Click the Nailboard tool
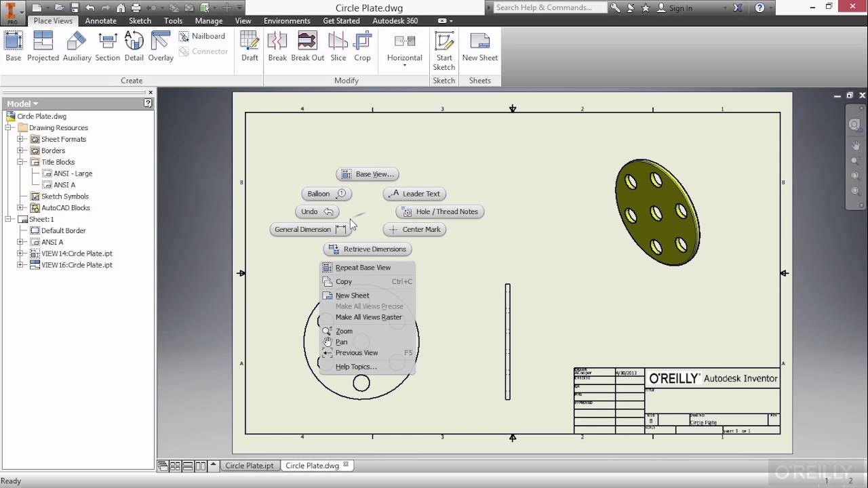 pos(202,36)
